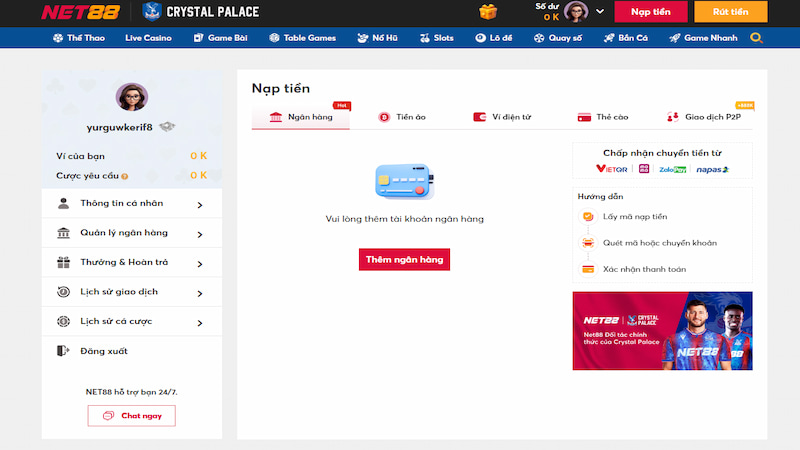Select the Ví điện tử tab
The image size is (800, 450).
pos(502,117)
